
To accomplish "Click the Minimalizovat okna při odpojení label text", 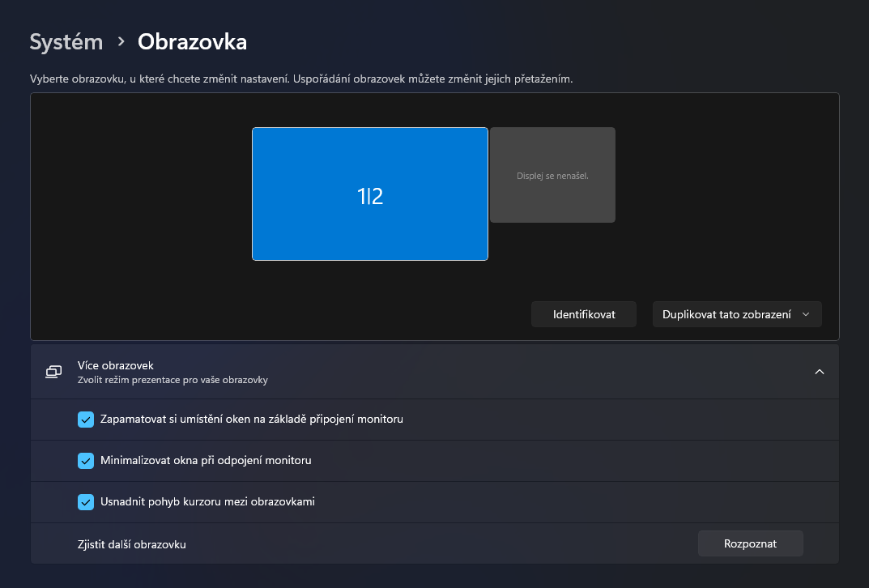I will tap(206, 461).
